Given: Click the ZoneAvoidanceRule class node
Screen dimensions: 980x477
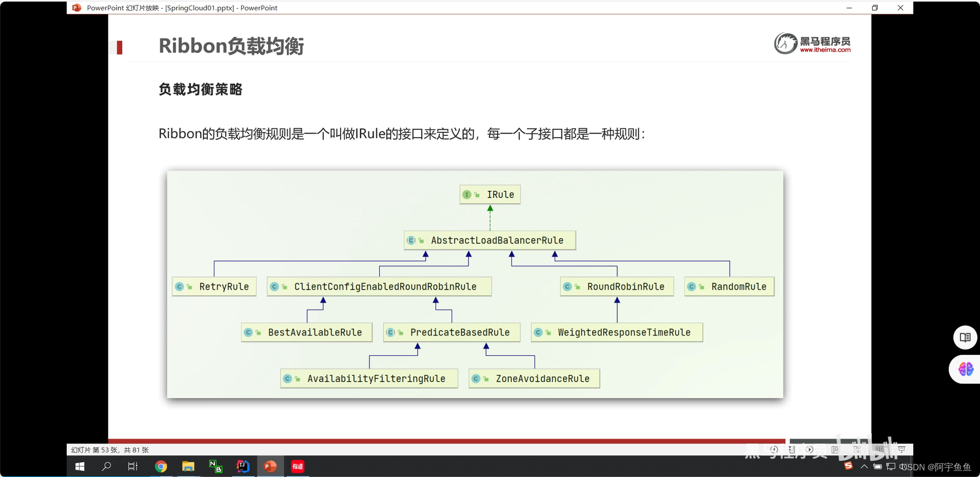Looking at the screenshot, I should coord(534,379).
